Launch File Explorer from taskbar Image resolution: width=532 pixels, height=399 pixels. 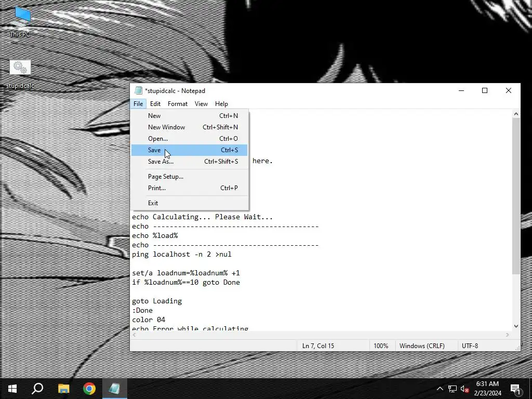63,389
